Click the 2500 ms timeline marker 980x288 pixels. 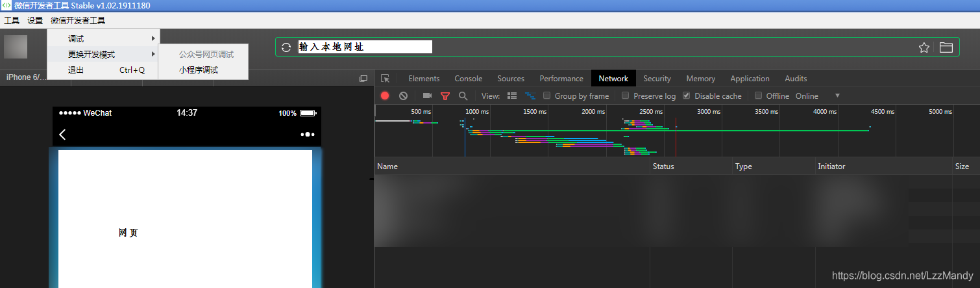click(x=651, y=112)
